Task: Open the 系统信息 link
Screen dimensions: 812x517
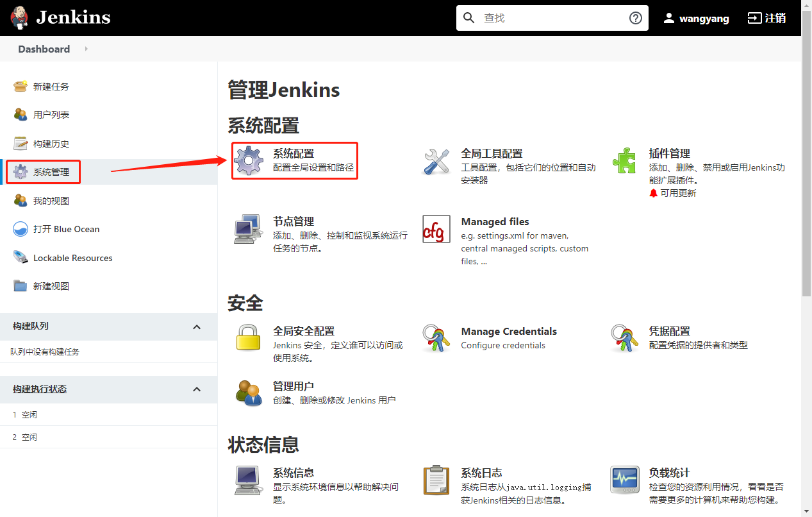Action: [x=294, y=473]
